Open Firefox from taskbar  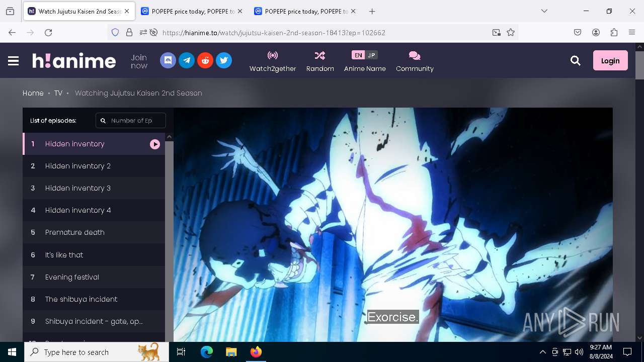tap(256, 352)
